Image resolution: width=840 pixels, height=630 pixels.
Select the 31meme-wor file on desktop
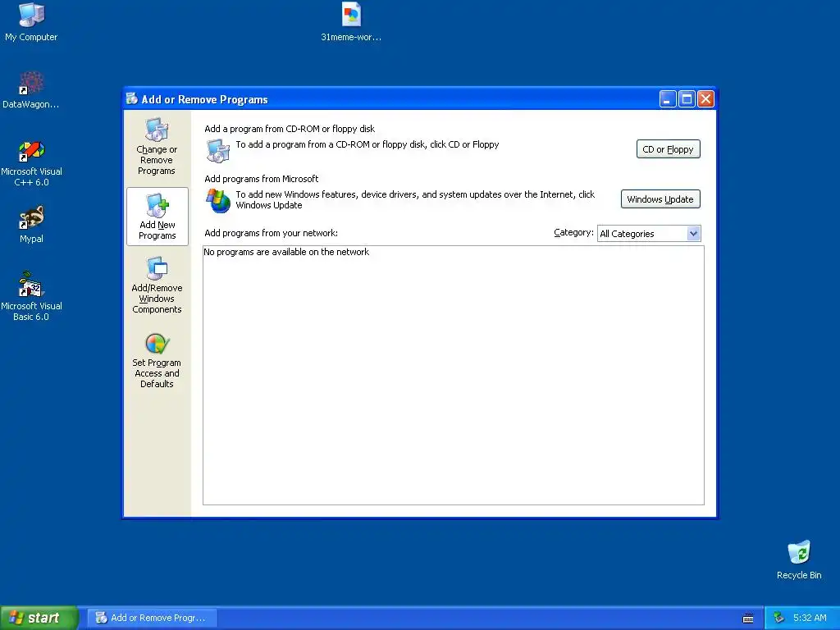tap(351, 22)
